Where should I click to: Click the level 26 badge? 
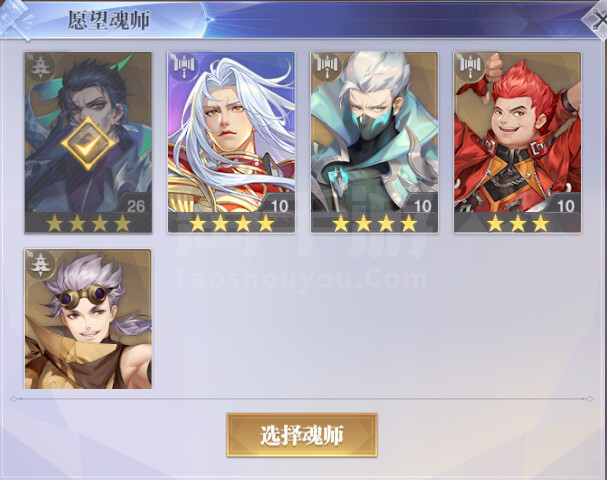click(x=136, y=206)
